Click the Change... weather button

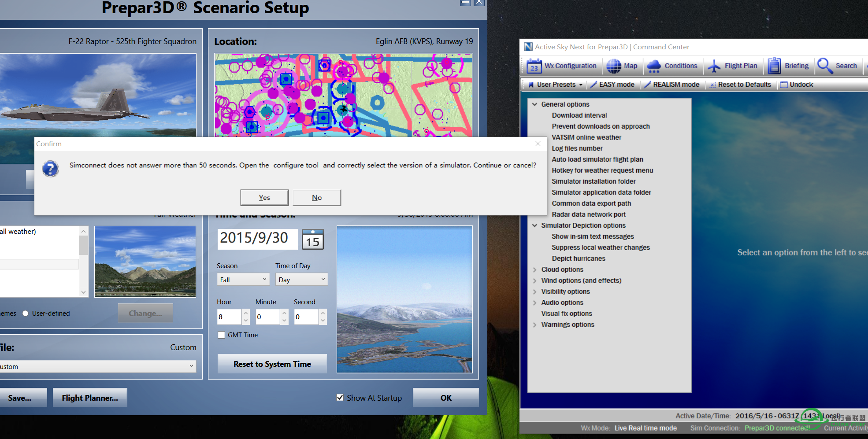click(145, 314)
